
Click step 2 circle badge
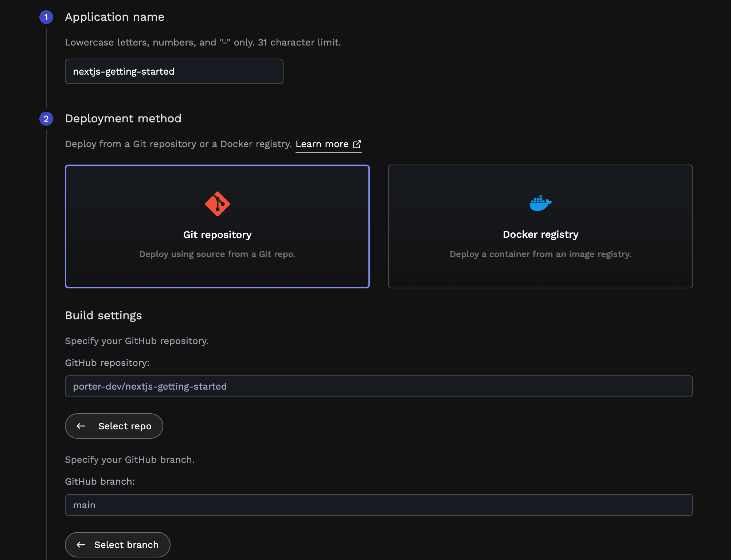click(46, 119)
